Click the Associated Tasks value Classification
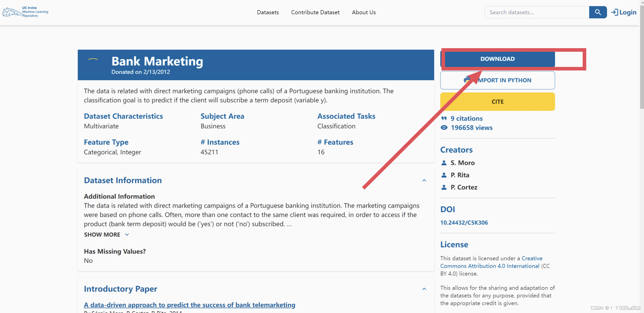 pos(336,126)
